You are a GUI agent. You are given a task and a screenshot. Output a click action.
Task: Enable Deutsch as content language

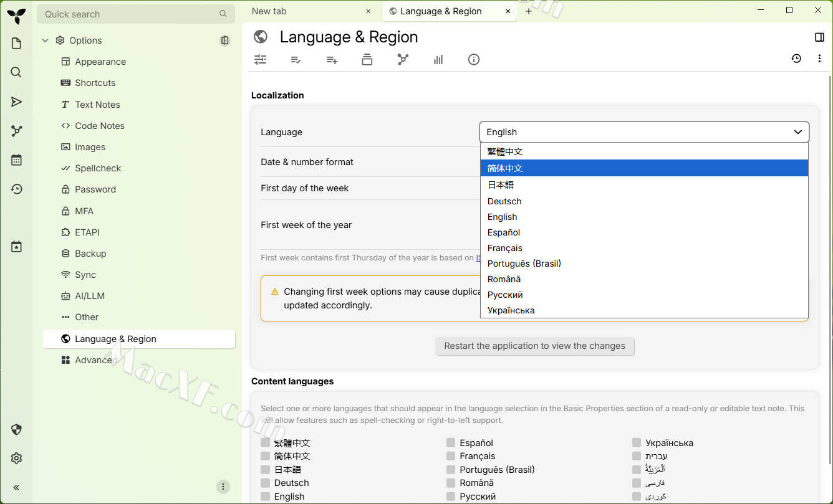(x=266, y=483)
